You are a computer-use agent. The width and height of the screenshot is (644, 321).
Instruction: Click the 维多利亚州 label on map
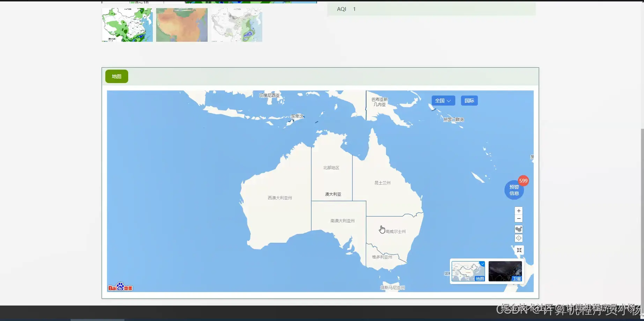pos(382,257)
